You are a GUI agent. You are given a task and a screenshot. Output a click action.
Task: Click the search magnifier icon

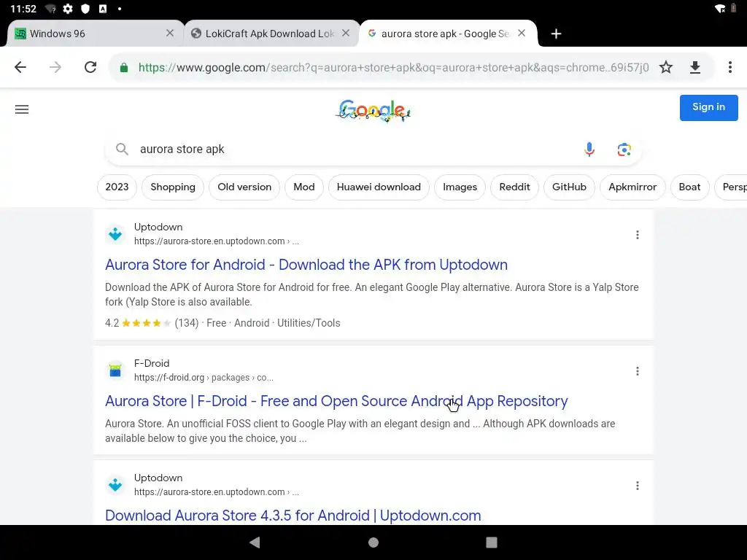122,149
